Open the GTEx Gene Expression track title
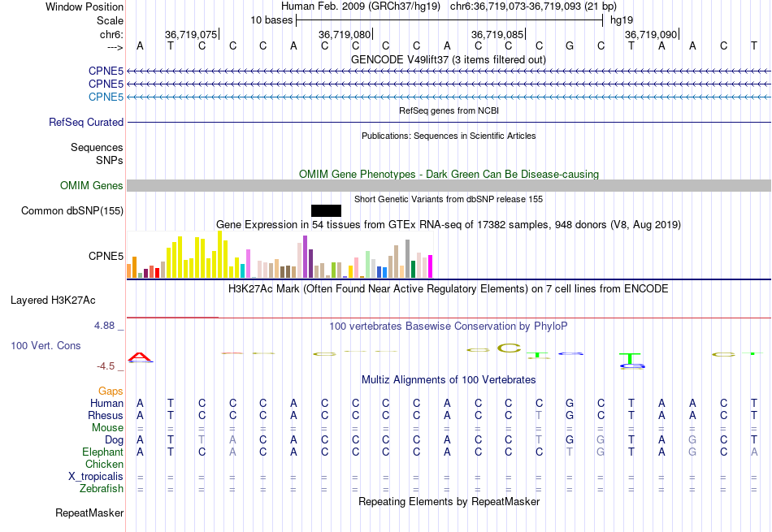This screenshot has height=532, width=772. 449,224
